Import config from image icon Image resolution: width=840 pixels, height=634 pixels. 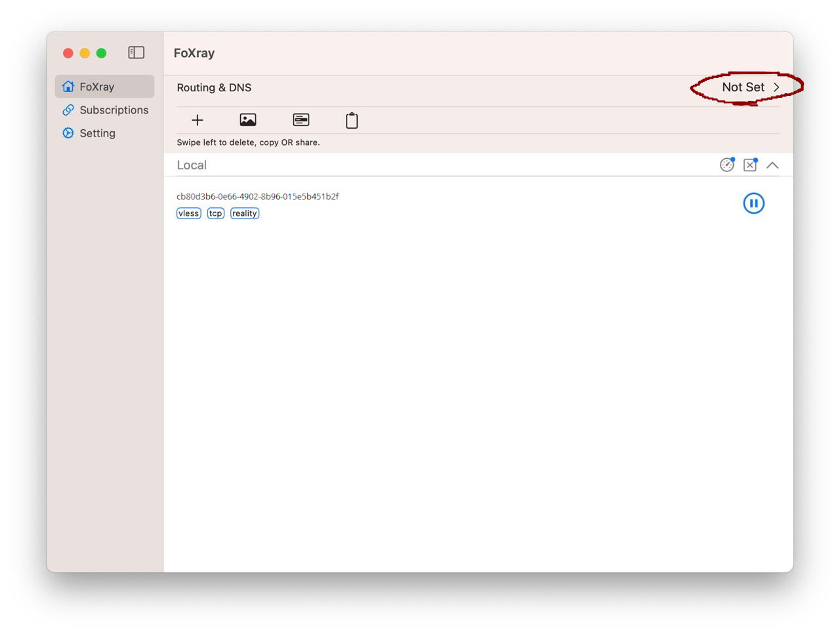(x=248, y=120)
